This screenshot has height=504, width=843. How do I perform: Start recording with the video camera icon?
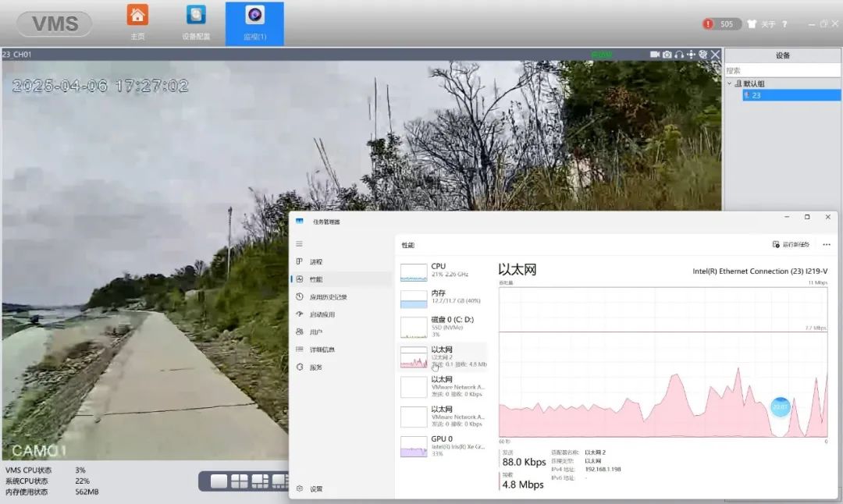(x=655, y=55)
